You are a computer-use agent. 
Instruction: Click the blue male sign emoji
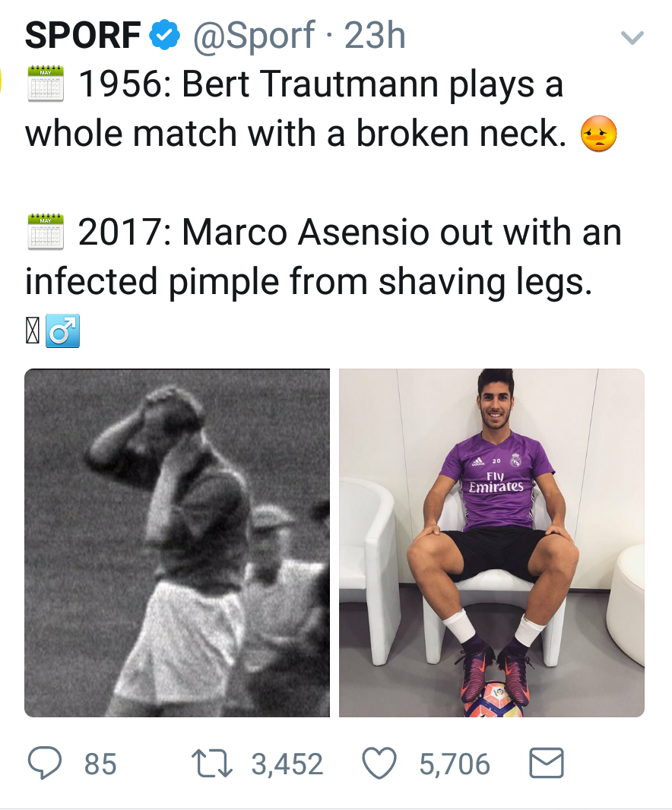62,331
